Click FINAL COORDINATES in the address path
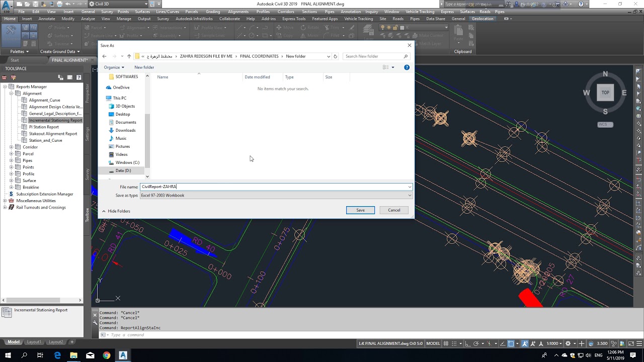 click(259, 56)
